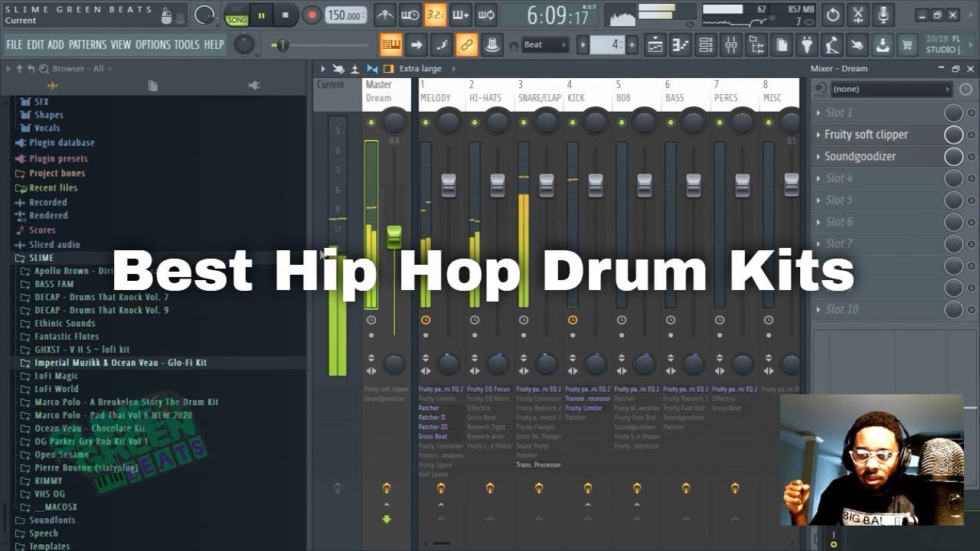The height and width of the screenshot is (551, 980).
Task: Click the undo arrow icon
Action: point(833,14)
